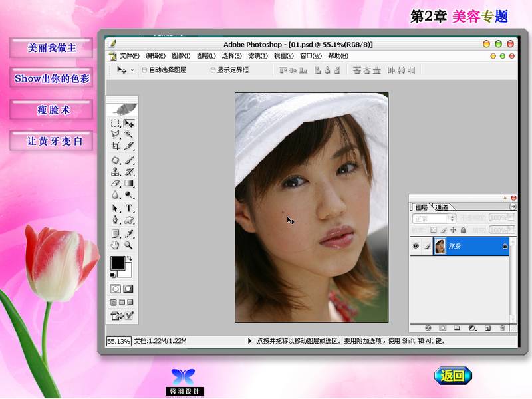
Task: Open the 滤镜(T) menu
Action: (x=257, y=56)
